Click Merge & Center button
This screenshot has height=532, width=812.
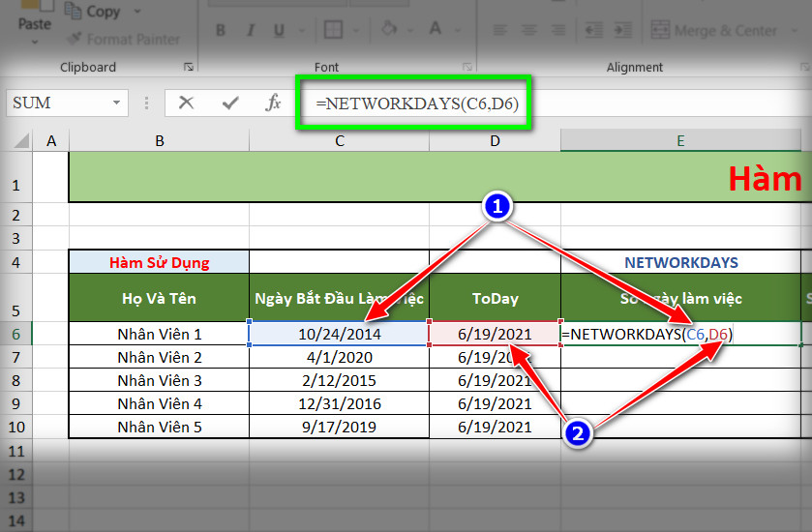click(x=714, y=31)
